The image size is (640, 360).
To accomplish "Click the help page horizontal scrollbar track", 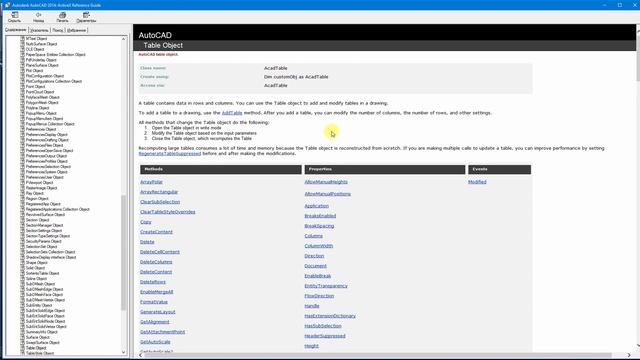I will pyautogui.click(x=384, y=355).
